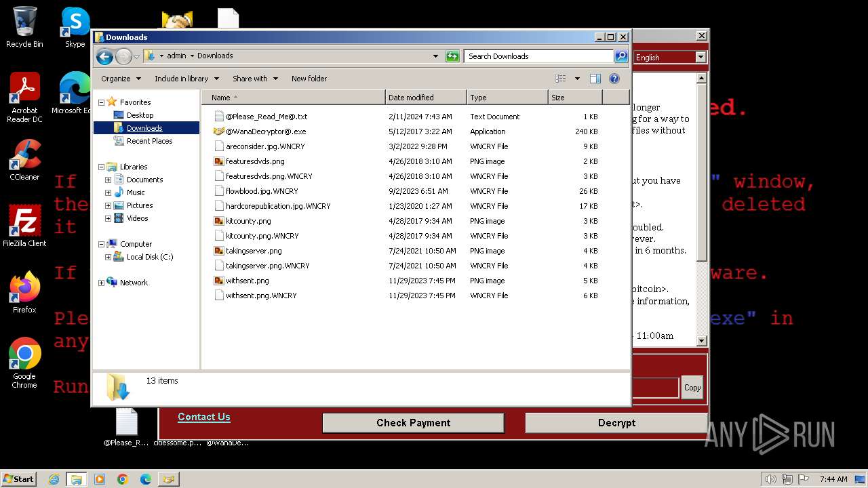Click the Check Payment button
The height and width of the screenshot is (488, 868).
[414, 423]
